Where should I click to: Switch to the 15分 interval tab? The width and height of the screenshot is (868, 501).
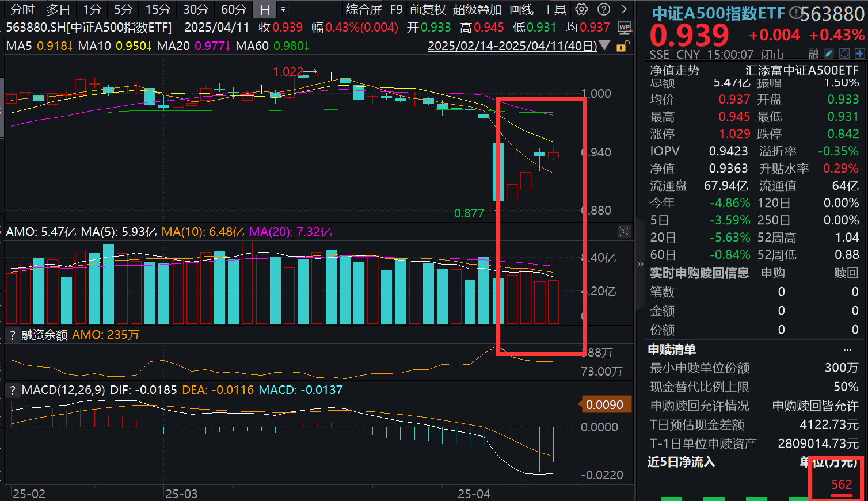[x=158, y=9]
